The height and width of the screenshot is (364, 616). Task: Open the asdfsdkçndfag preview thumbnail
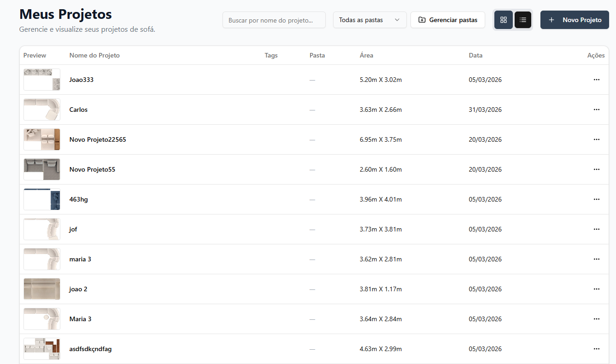point(42,349)
